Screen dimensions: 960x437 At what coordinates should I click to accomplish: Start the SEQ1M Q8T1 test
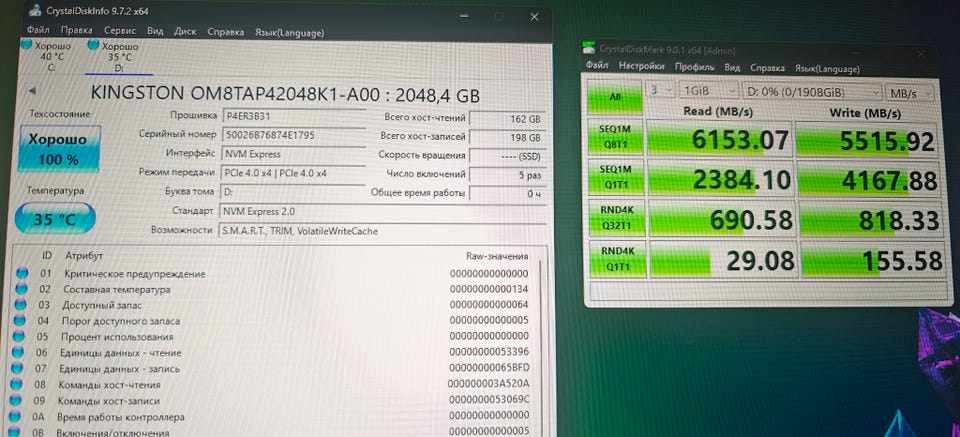pyautogui.click(x=615, y=138)
